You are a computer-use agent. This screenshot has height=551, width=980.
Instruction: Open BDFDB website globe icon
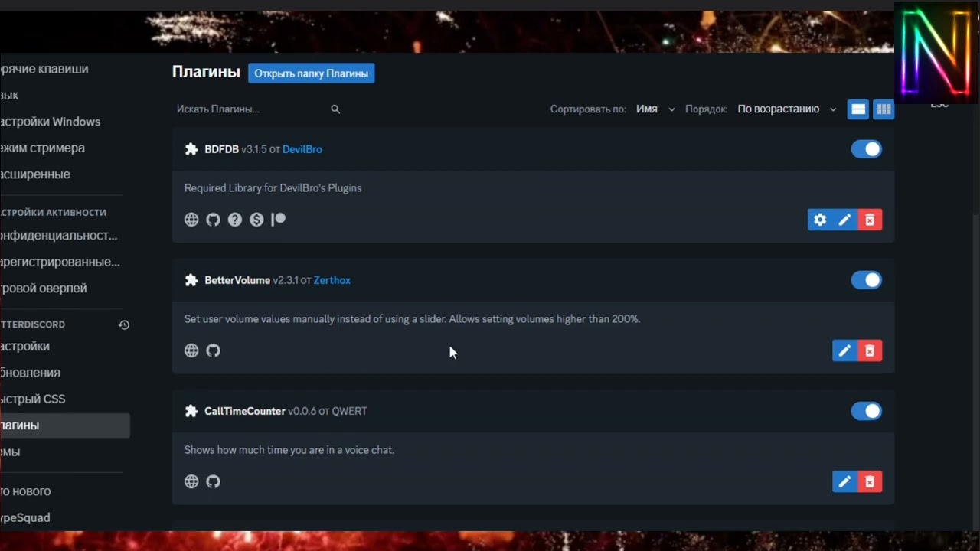[x=191, y=220]
